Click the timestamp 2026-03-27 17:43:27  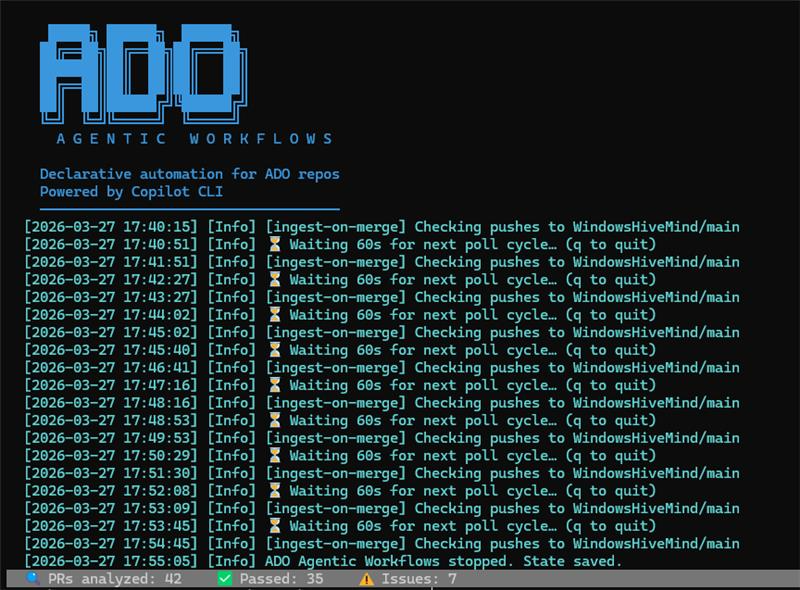(x=111, y=298)
